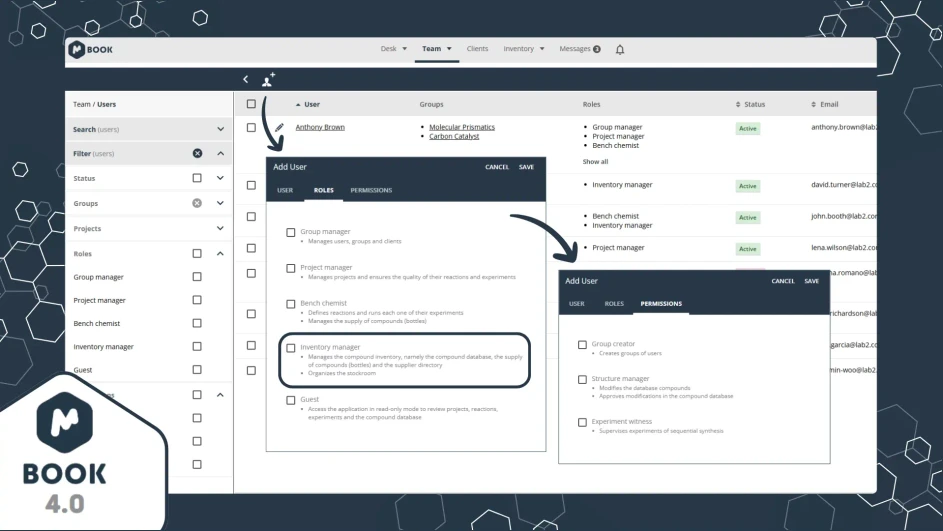
Task: Open the Inventory dropdown menu
Action: 524,49
